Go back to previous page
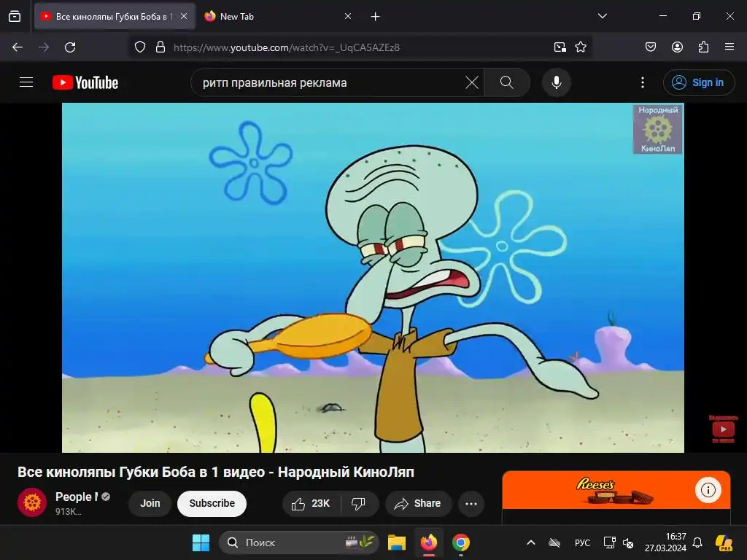 coord(18,47)
